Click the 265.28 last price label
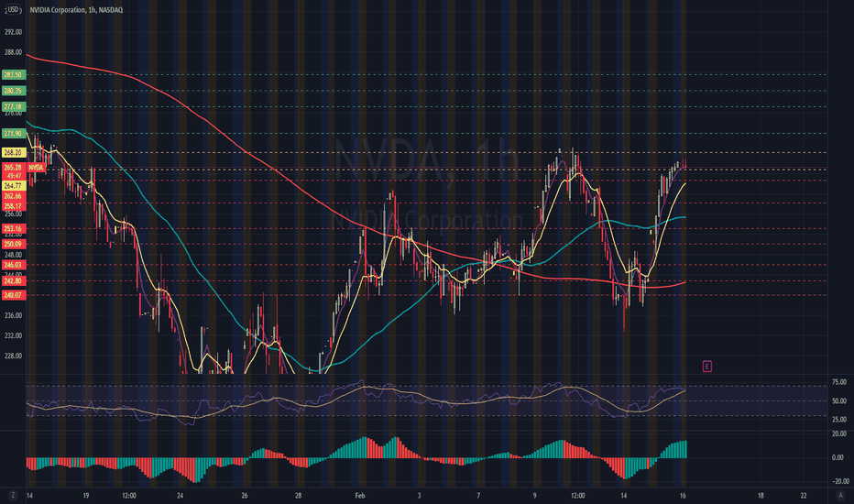 tap(13, 168)
